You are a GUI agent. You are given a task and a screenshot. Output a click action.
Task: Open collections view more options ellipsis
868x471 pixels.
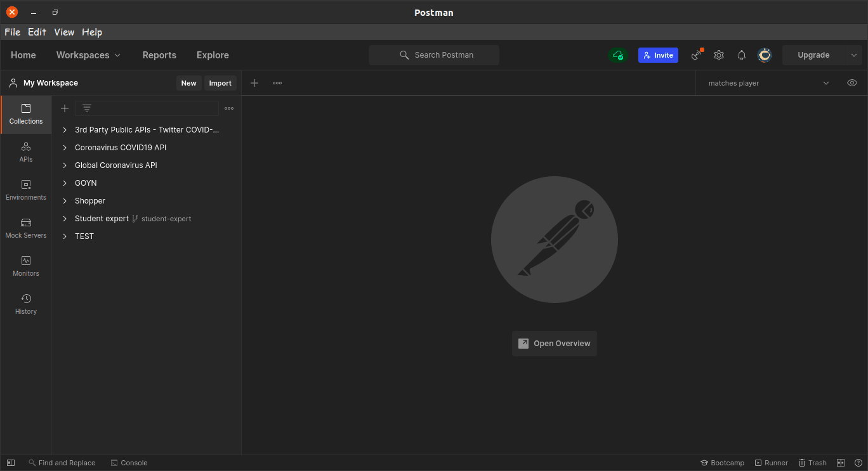pyautogui.click(x=229, y=108)
